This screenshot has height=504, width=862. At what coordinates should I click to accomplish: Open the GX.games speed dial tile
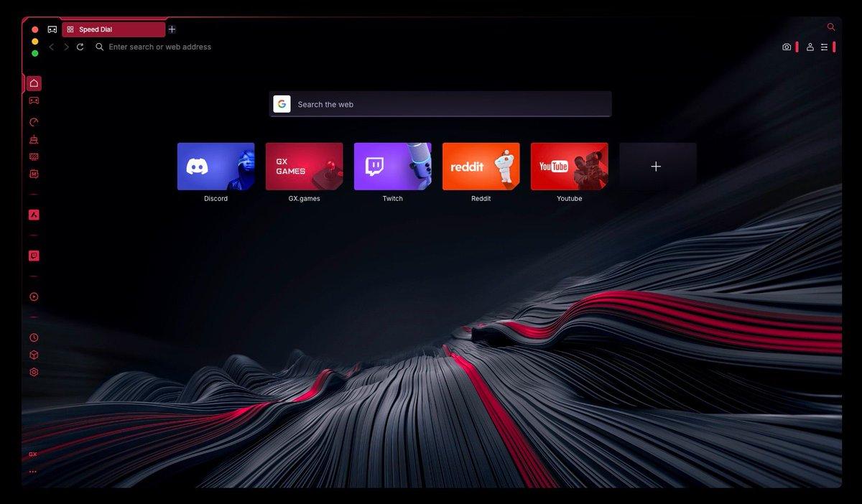coord(304,166)
